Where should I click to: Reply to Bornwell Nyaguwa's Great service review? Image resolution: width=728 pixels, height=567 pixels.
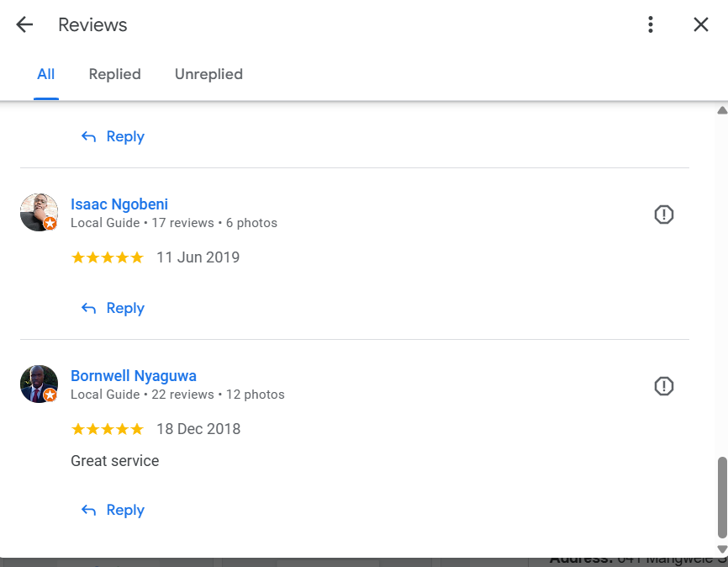tap(113, 511)
